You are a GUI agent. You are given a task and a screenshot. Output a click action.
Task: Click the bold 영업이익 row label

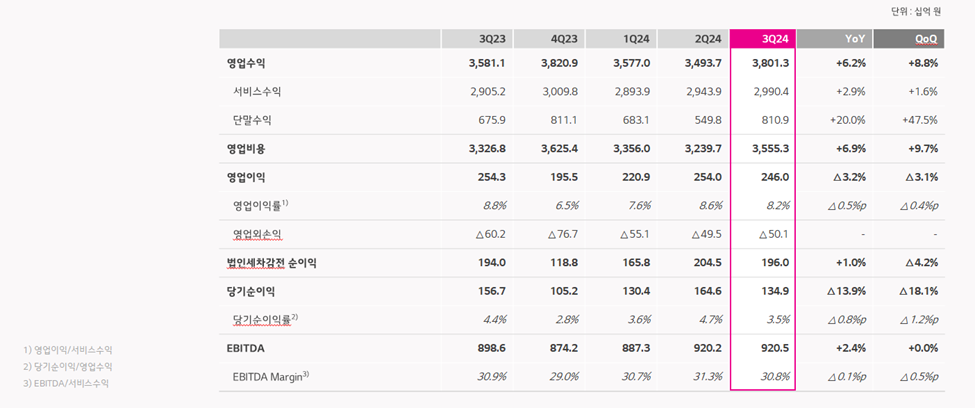(x=246, y=177)
